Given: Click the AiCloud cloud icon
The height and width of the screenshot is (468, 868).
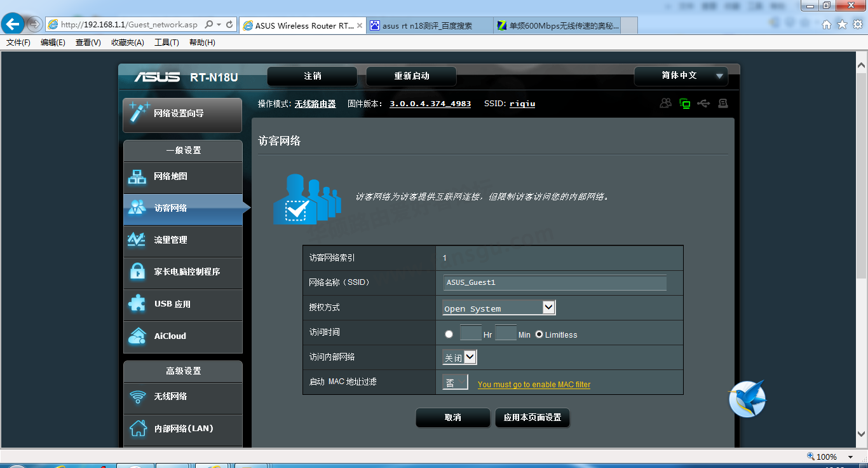Looking at the screenshot, I should 137,336.
